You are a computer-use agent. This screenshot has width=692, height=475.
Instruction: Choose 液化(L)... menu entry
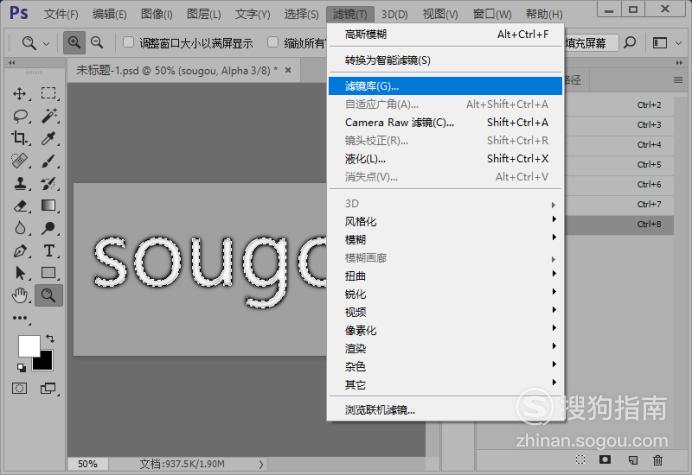446,158
